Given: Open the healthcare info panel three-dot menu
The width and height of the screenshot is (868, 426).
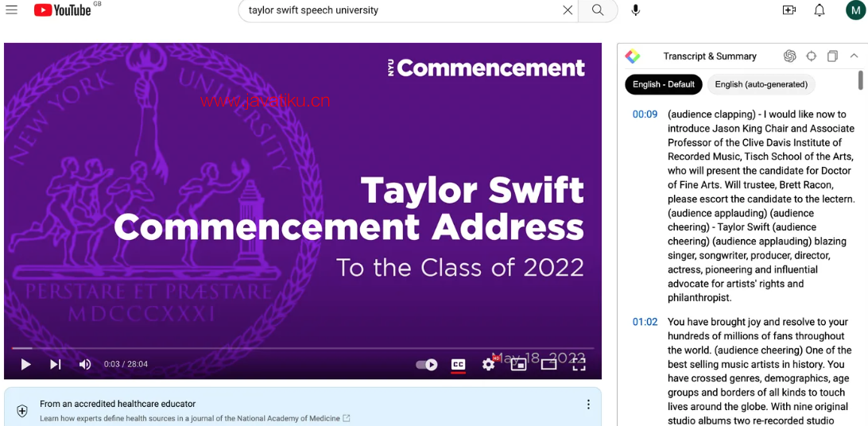Looking at the screenshot, I should (588, 405).
